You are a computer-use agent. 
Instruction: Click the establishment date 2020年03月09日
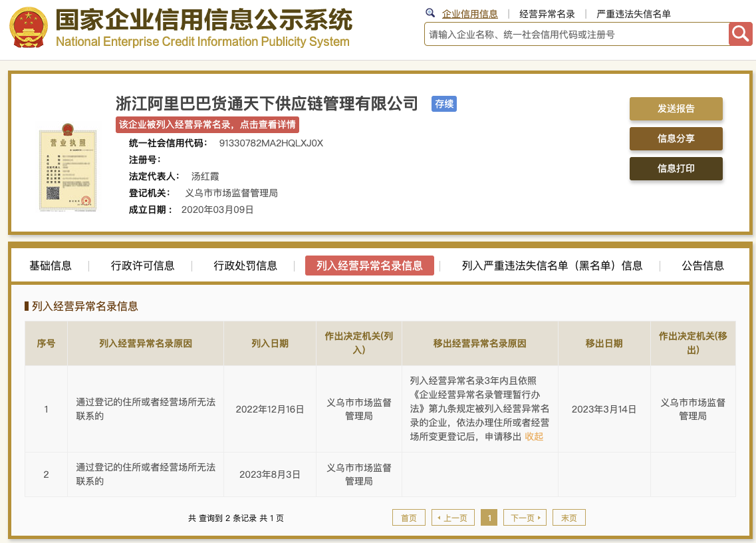[x=217, y=210]
